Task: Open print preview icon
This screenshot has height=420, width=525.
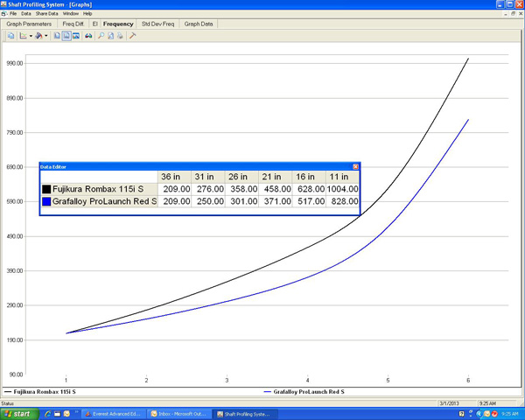Action: pos(110,36)
